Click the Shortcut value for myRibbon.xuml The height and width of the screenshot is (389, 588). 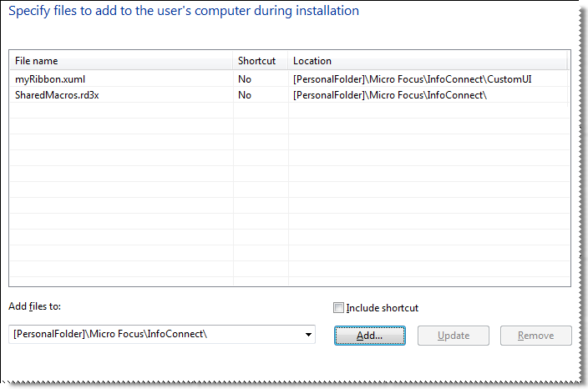pos(245,79)
